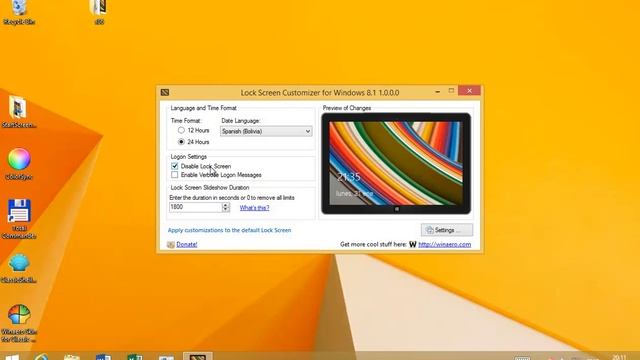Click Apply customizations to the default Lock Screen
The width and height of the screenshot is (640, 360).
pos(229,230)
